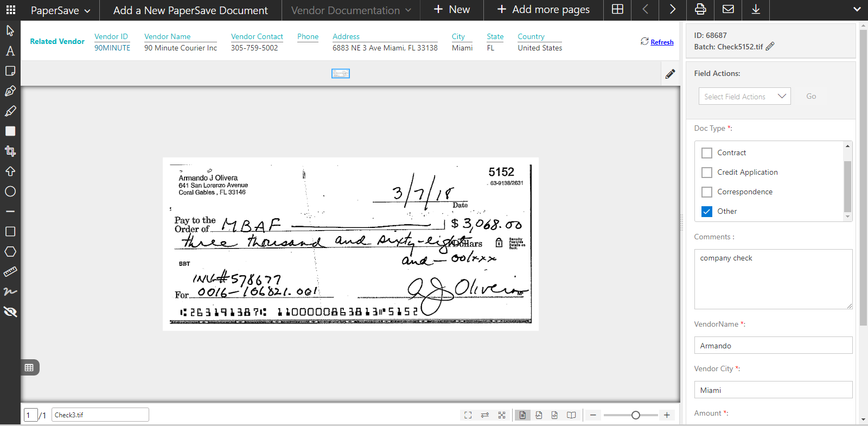This screenshot has height=426, width=868.
Task: Open the Vendor Documentation dropdown
Action: (x=351, y=10)
